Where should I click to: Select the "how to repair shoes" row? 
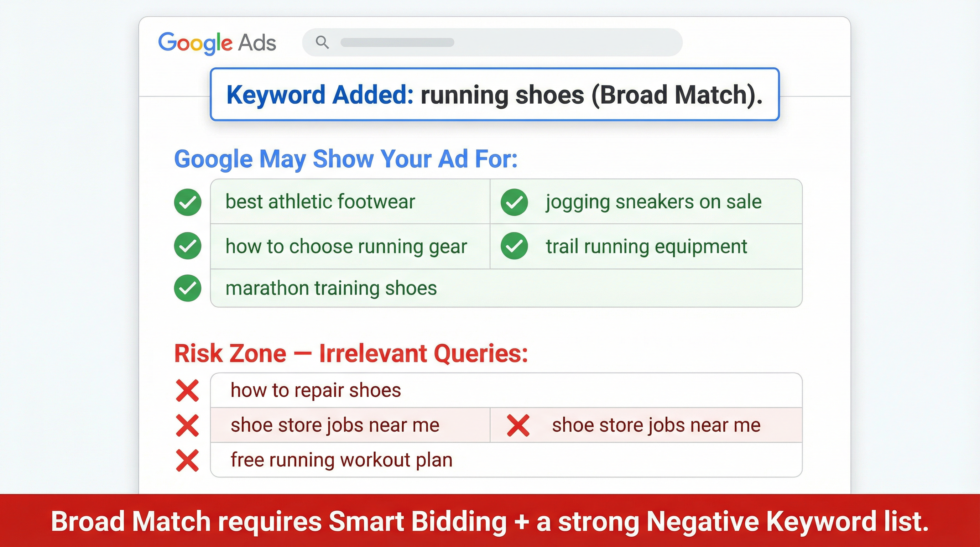pyautogui.click(x=316, y=390)
